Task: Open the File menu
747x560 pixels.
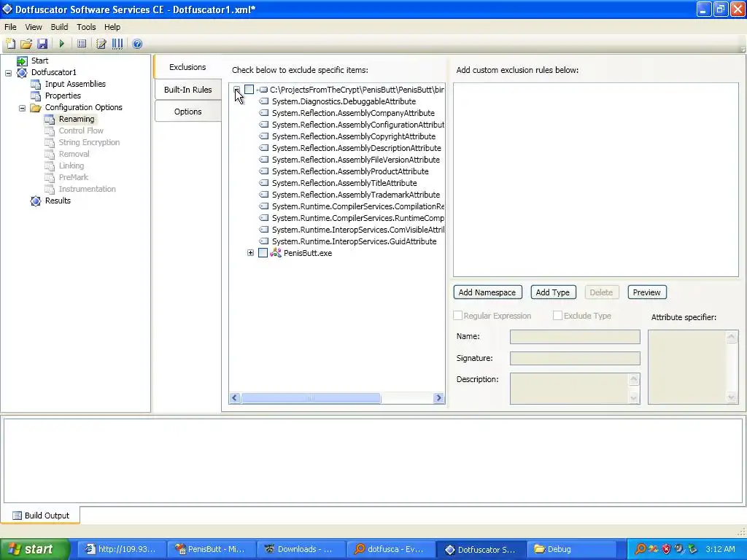Action: (10, 27)
